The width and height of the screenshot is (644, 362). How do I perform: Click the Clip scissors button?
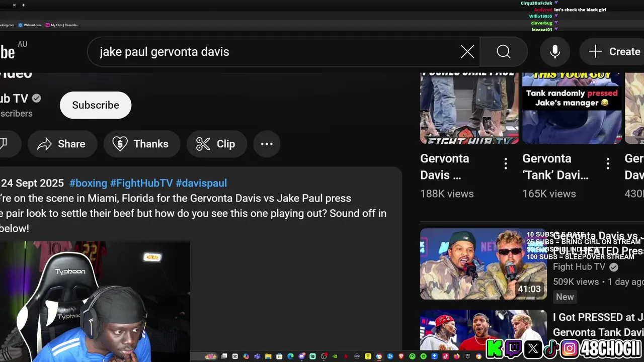coord(216,144)
